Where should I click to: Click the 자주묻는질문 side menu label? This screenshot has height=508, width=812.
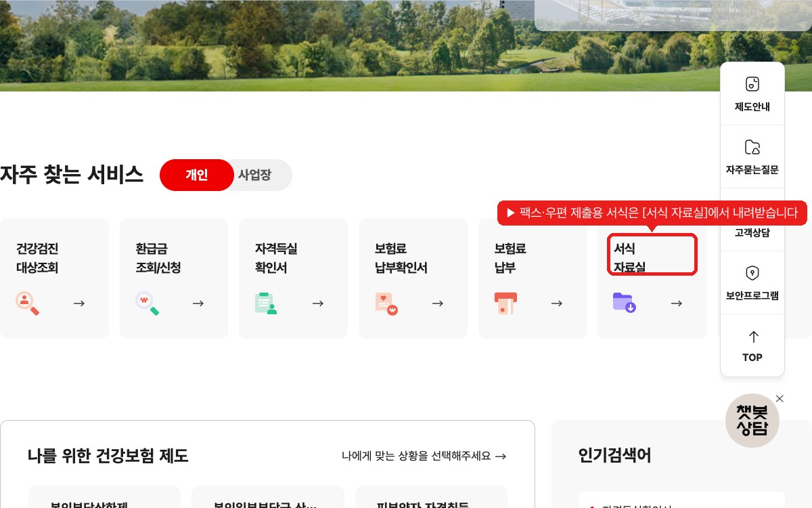(x=752, y=170)
